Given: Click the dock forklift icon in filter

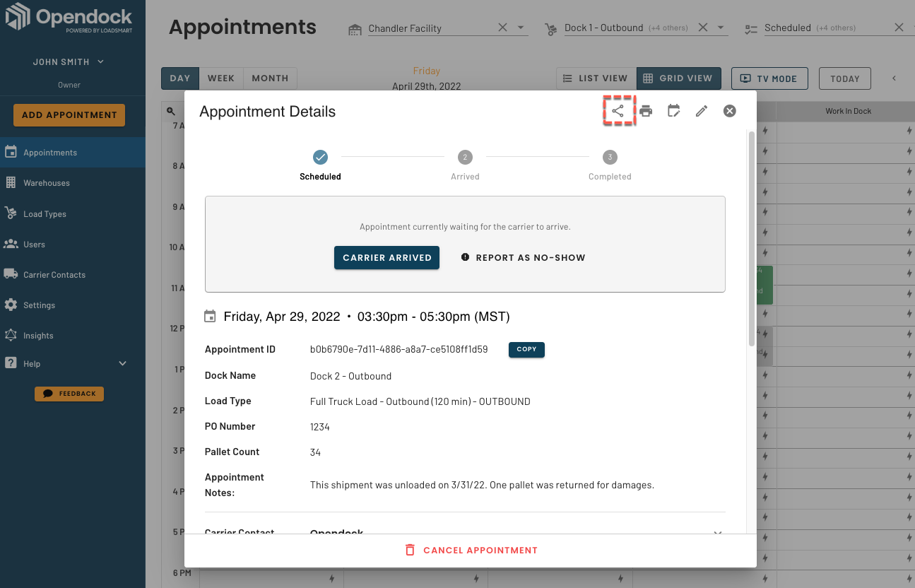Looking at the screenshot, I should click(551, 29).
